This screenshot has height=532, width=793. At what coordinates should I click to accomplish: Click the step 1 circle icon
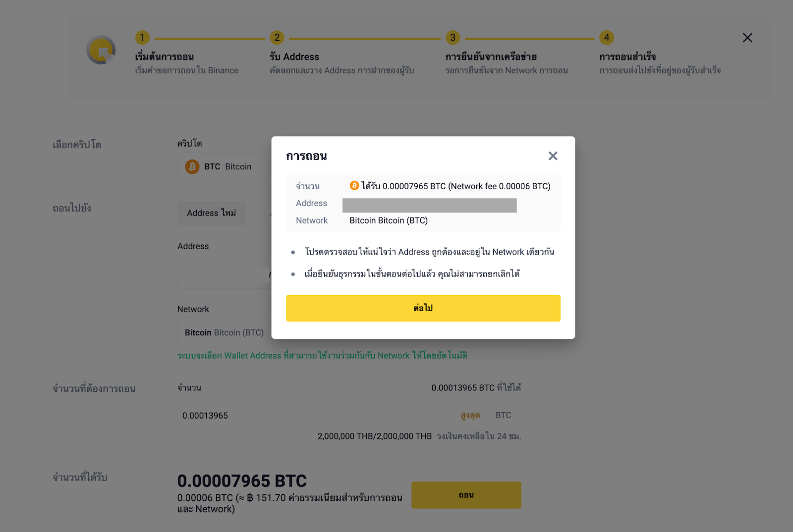(142, 38)
